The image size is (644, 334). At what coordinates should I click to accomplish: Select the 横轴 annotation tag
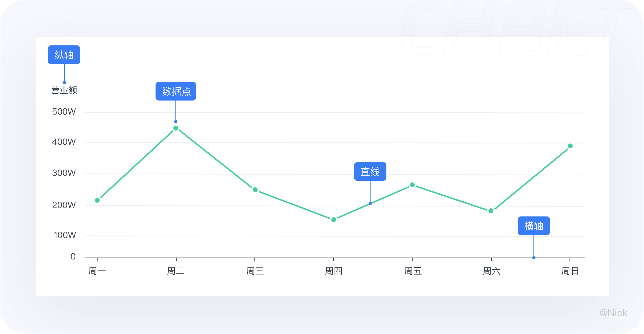534,226
